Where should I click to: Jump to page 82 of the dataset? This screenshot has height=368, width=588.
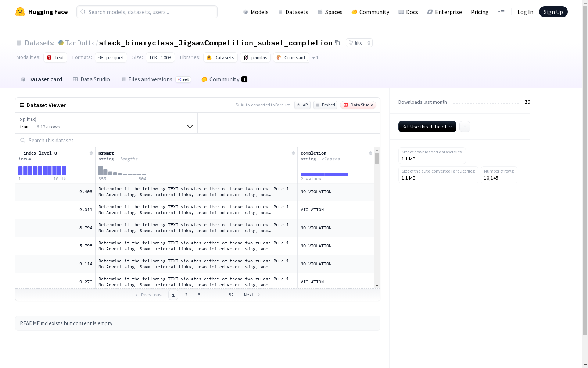pyautogui.click(x=231, y=295)
